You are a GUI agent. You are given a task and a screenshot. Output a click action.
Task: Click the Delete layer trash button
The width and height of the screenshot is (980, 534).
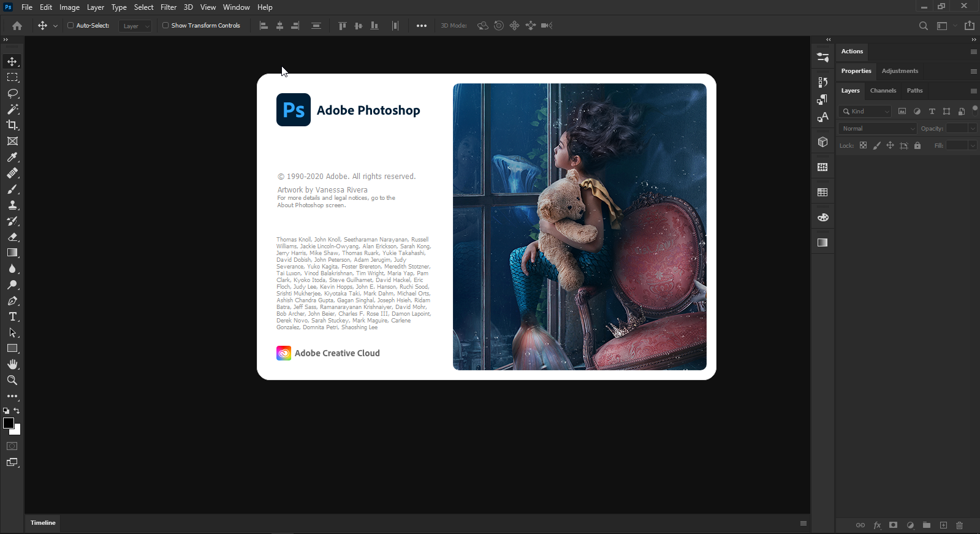coord(960,525)
